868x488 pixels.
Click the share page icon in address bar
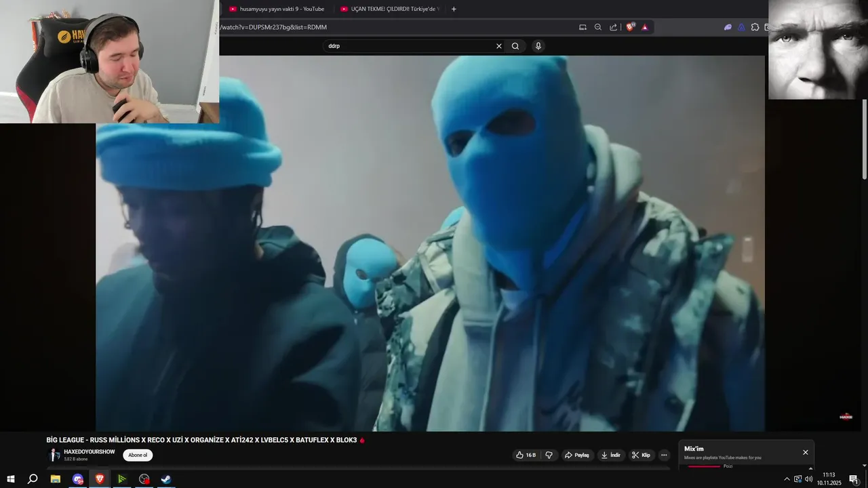click(x=614, y=27)
